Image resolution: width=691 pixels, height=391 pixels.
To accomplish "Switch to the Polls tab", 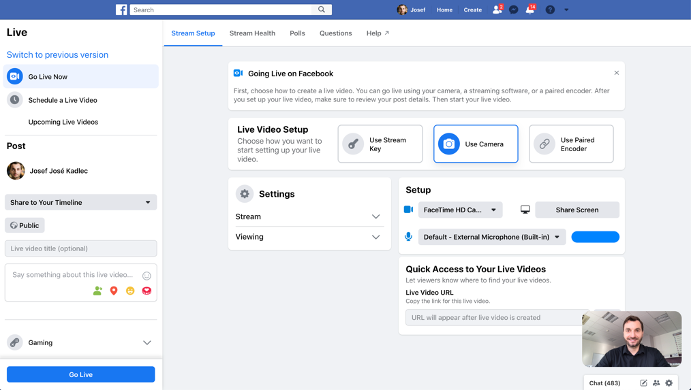I will point(297,33).
